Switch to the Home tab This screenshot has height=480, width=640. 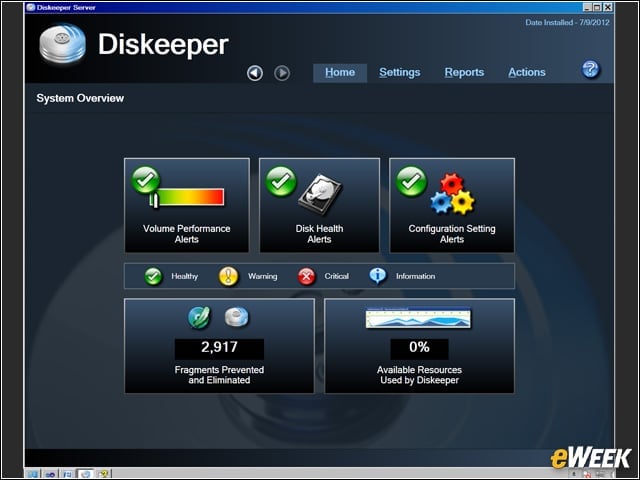(340, 73)
